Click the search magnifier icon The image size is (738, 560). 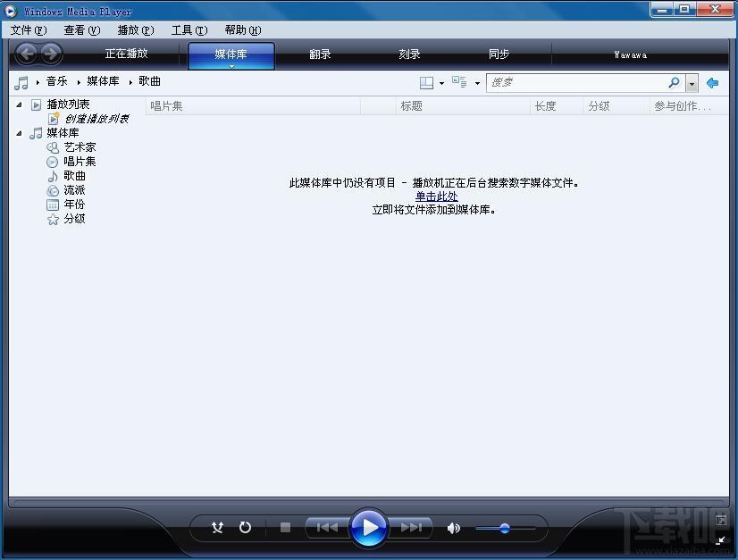click(674, 82)
